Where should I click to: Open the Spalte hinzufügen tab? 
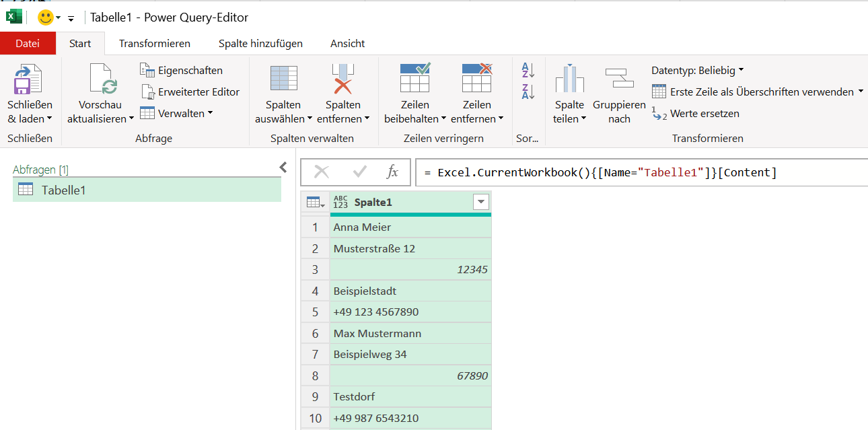(x=260, y=43)
